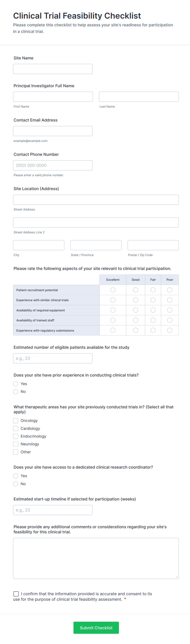Rate Availability of required equipment as Fair
190x644 pixels.
click(x=153, y=310)
